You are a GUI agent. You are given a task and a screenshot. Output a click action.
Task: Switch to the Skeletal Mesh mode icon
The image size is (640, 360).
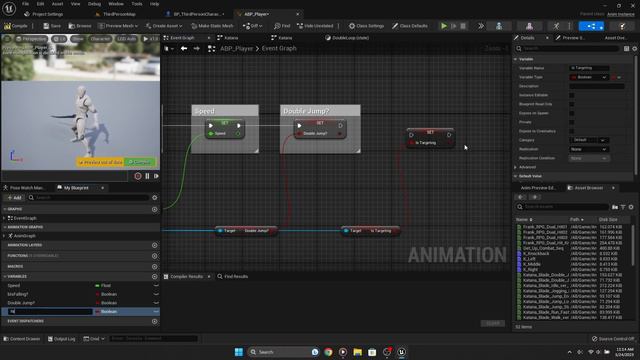tap(529, 26)
